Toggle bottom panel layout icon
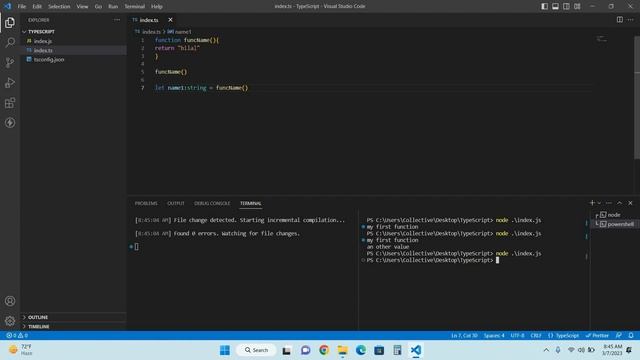This screenshot has height=360, width=640. pyautogui.click(x=556, y=6)
